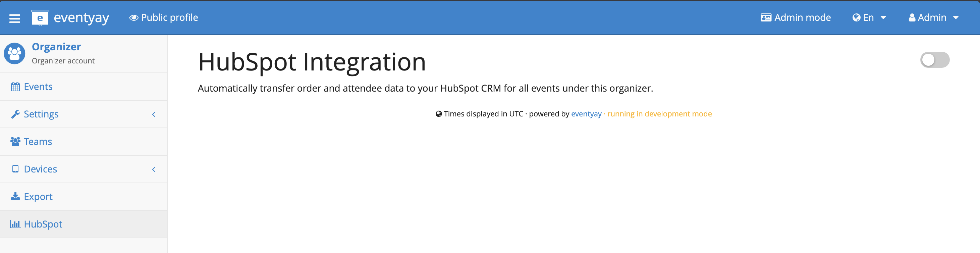
Task: Expand the Settings submenu chevron
Action: tap(154, 114)
